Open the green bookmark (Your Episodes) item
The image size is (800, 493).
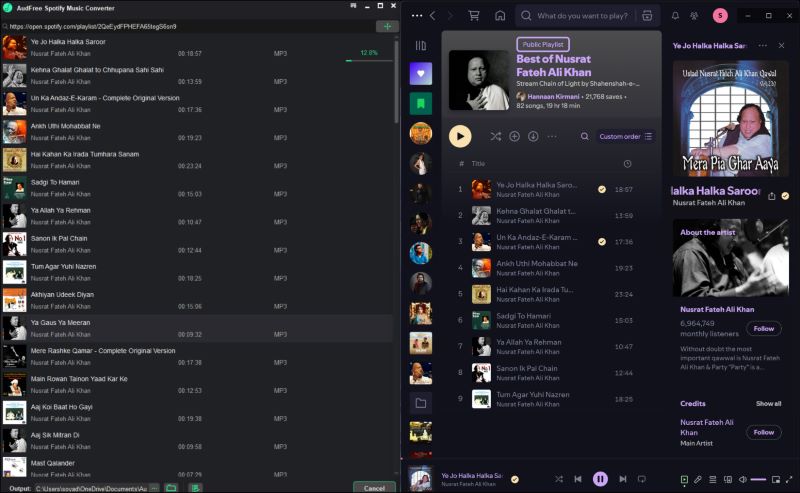(x=420, y=104)
